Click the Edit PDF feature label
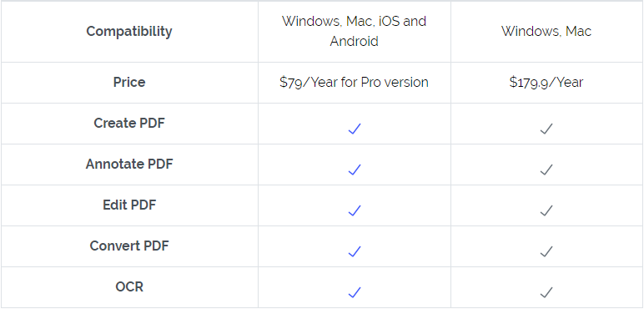 coord(129,205)
